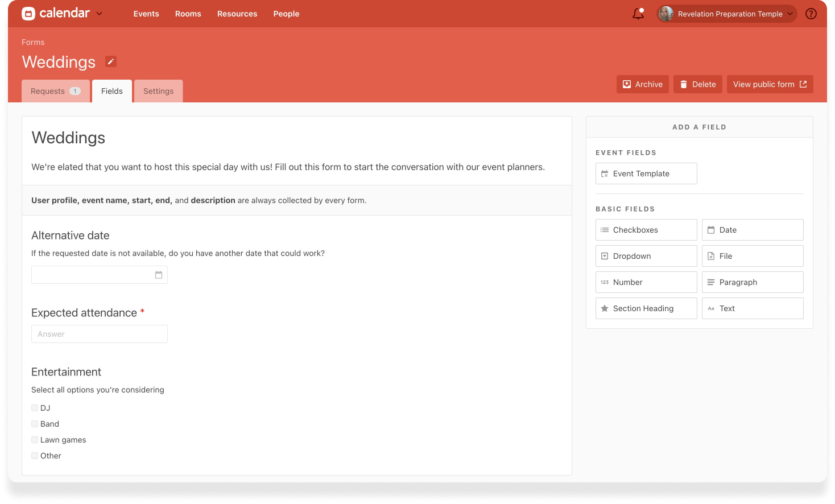The width and height of the screenshot is (835, 504).
Task: Archive the Weddings form
Action: [x=642, y=84]
